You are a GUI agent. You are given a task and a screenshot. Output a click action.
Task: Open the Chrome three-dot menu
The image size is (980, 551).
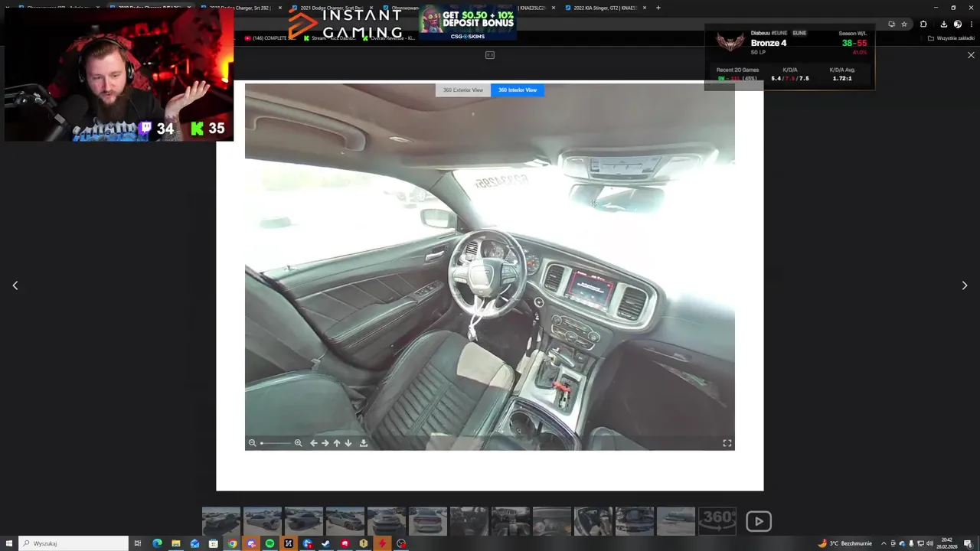[972, 24]
